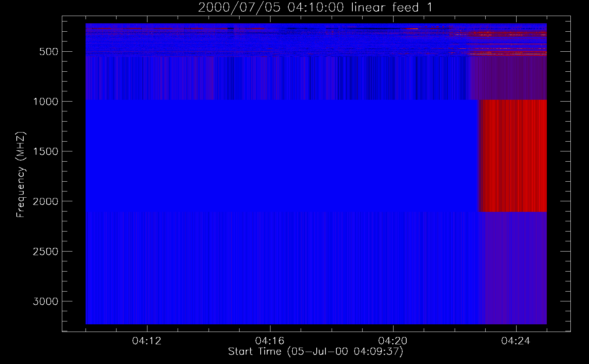Click the "Frequency (MHZ)" axis label
This screenshot has height=364, width=589.
(x=21, y=175)
